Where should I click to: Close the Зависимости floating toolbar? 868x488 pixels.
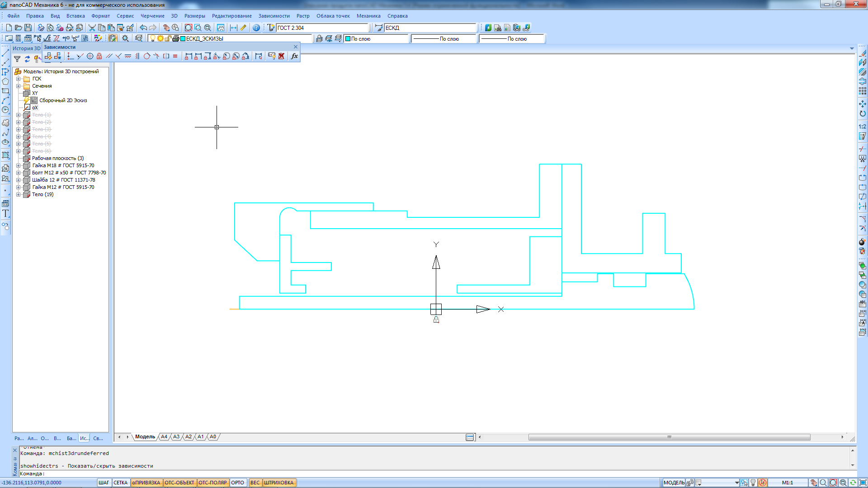296,47
